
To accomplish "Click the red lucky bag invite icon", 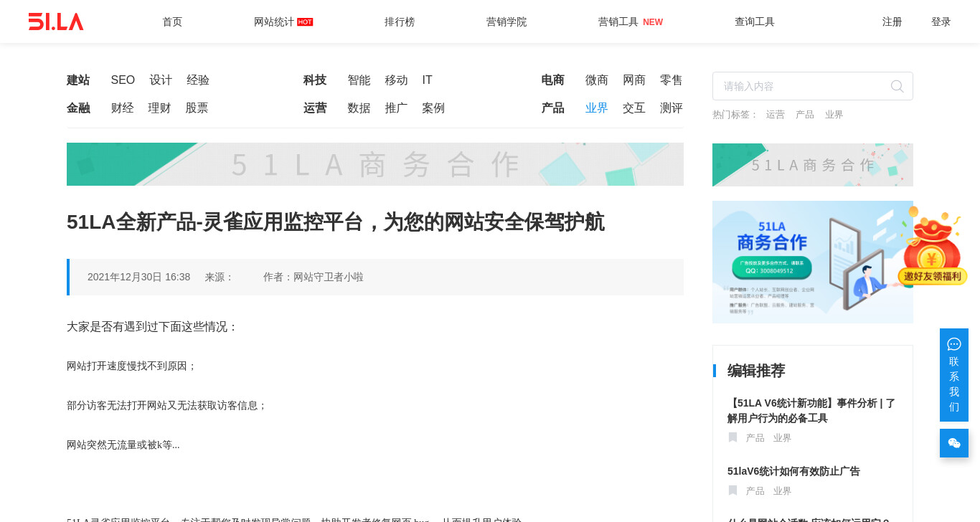I will pyautogui.click(x=933, y=246).
